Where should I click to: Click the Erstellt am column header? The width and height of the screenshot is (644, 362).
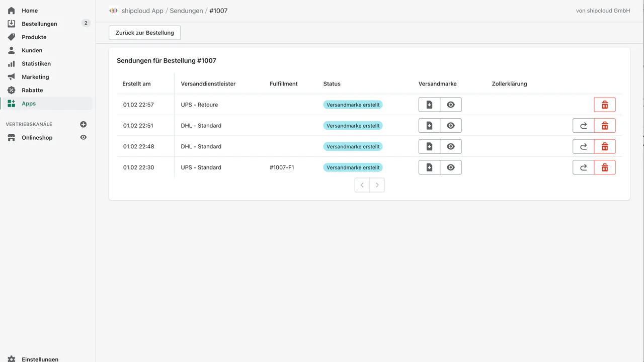click(x=136, y=84)
